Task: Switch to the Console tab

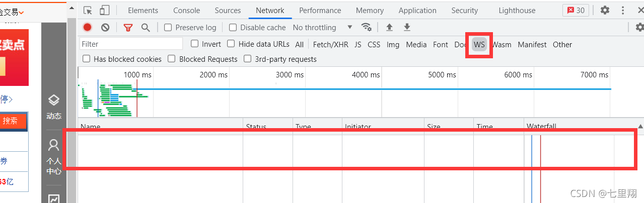Action: 186,10
